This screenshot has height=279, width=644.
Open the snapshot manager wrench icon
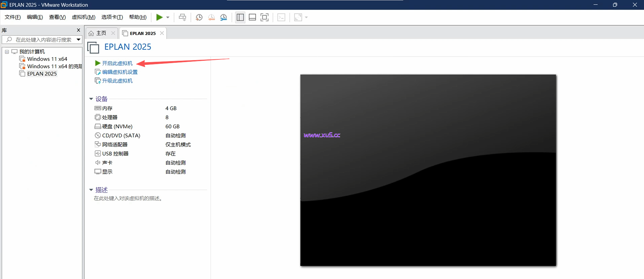tap(224, 17)
